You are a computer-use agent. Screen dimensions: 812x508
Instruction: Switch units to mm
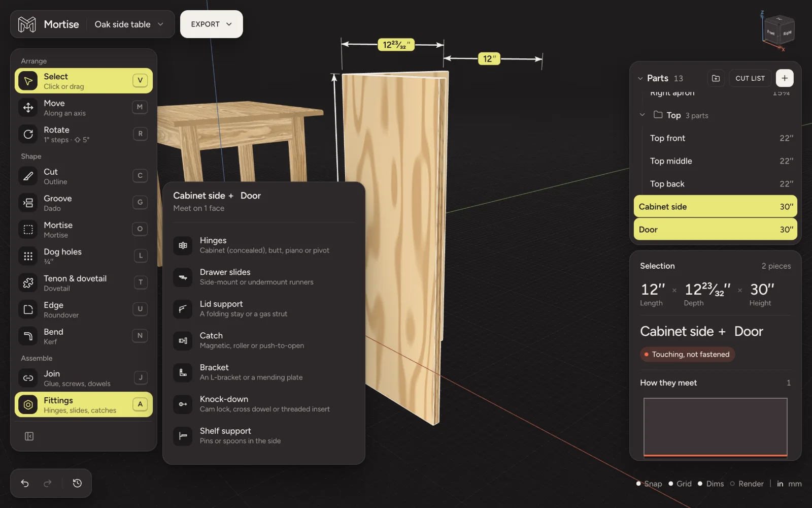pos(795,484)
